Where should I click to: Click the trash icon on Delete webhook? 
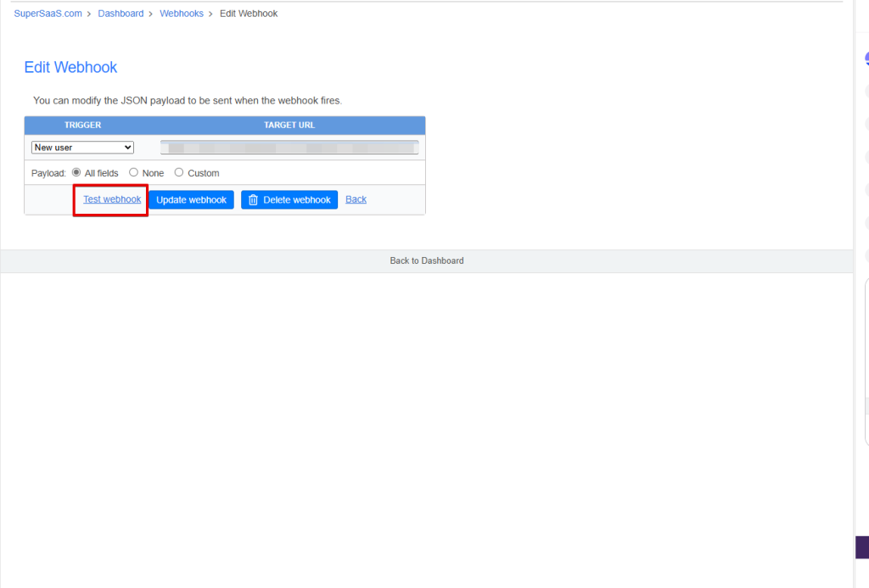coord(253,200)
